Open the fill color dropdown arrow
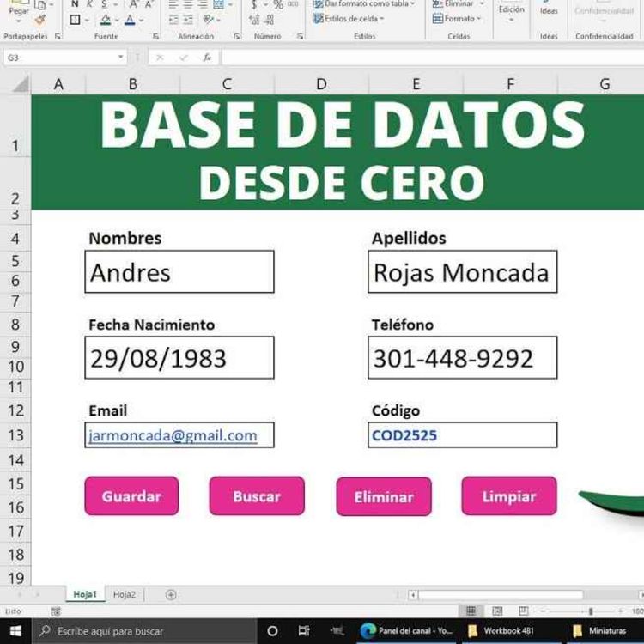 (x=117, y=20)
